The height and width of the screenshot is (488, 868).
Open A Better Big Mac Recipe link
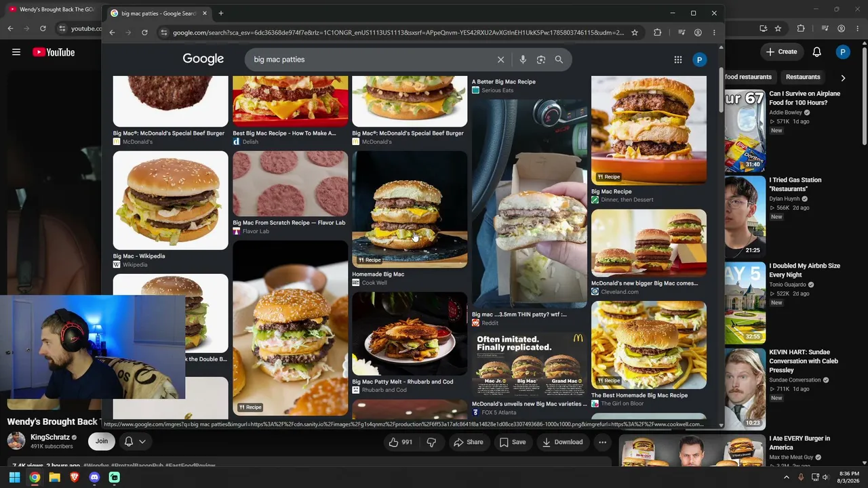tap(504, 82)
